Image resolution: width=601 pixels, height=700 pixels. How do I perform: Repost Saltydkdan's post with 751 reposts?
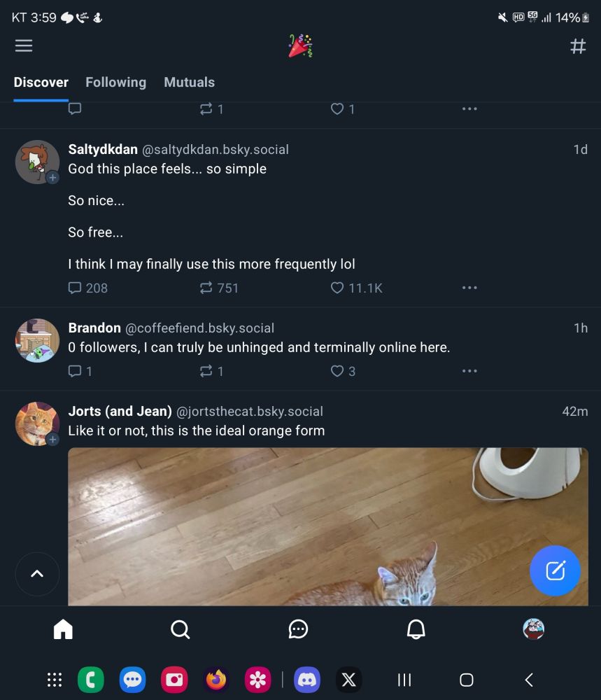pos(206,288)
